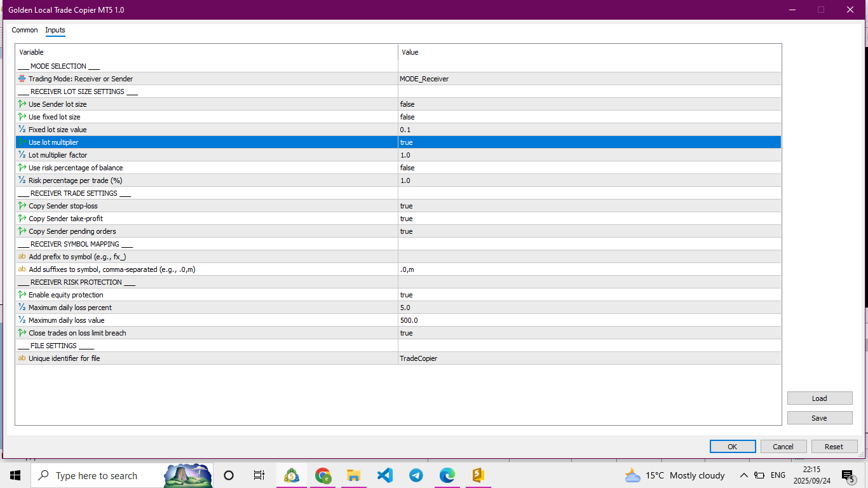Click the ab icon beside Add suffixes to symbol
This screenshot has width=868, height=488.
click(x=22, y=269)
